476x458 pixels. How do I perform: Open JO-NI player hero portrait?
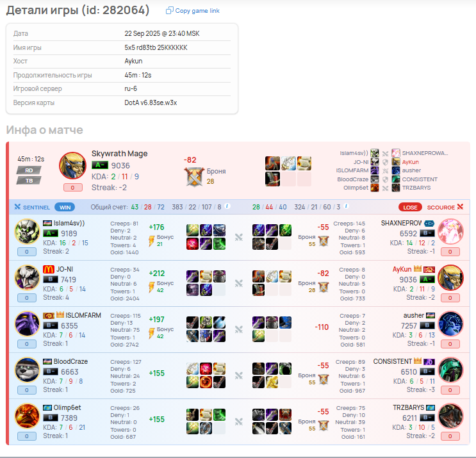pos(28,277)
